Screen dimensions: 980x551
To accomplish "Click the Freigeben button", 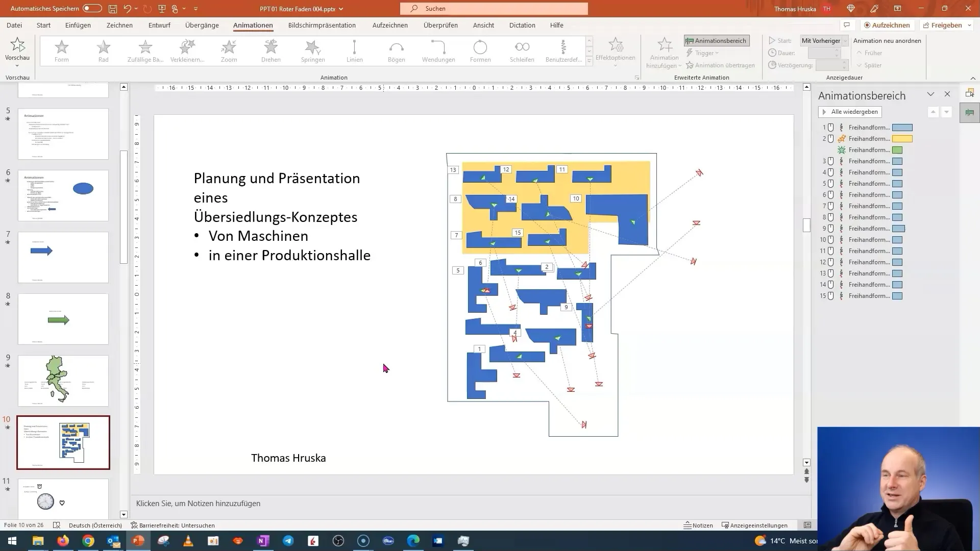I will [942, 25].
